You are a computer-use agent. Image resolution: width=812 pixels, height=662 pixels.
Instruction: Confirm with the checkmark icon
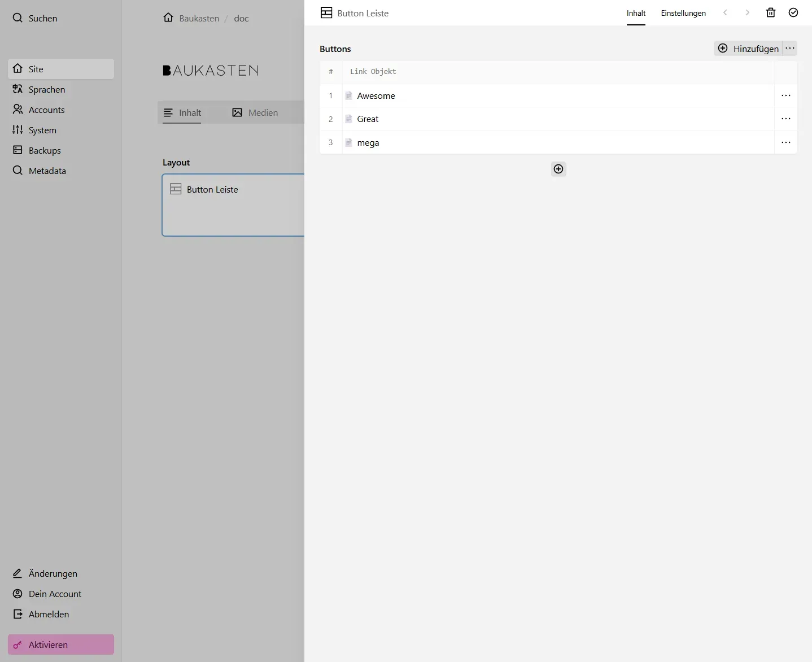point(793,12)
